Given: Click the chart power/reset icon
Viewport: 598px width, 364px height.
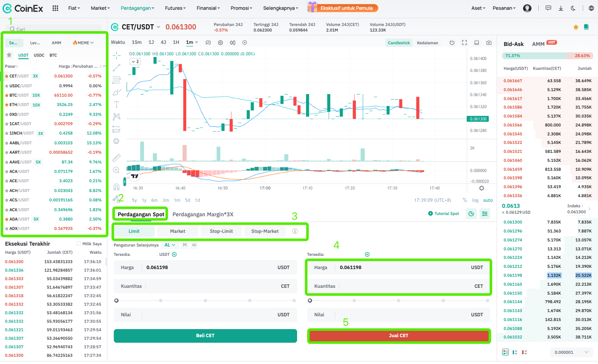Looking at the screenshot, I should point(452,43).
